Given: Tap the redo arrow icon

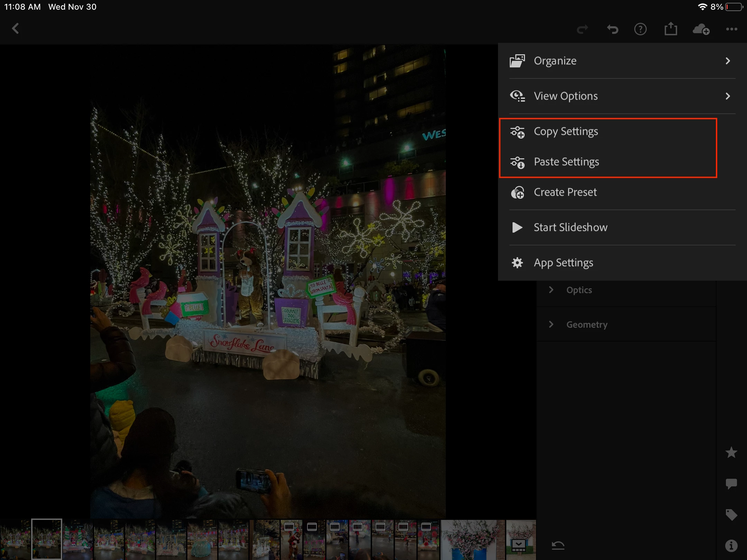Looking at the screenshot, I should click(x=582, y=29).
